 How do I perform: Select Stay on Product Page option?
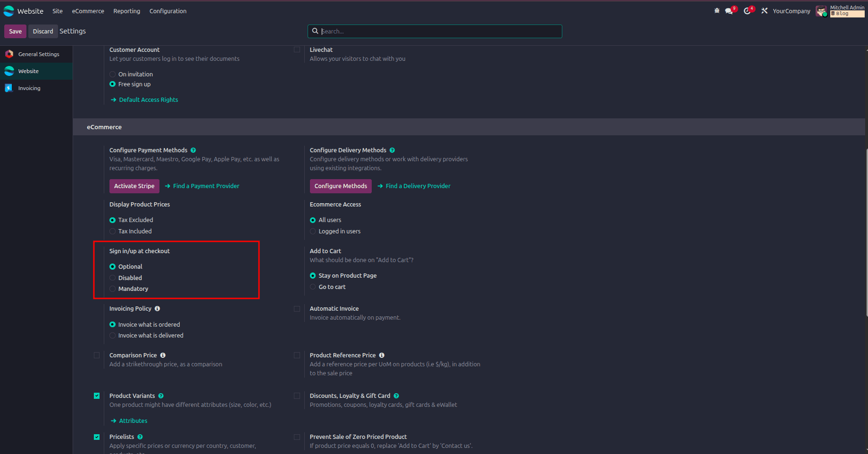point(313,276)
